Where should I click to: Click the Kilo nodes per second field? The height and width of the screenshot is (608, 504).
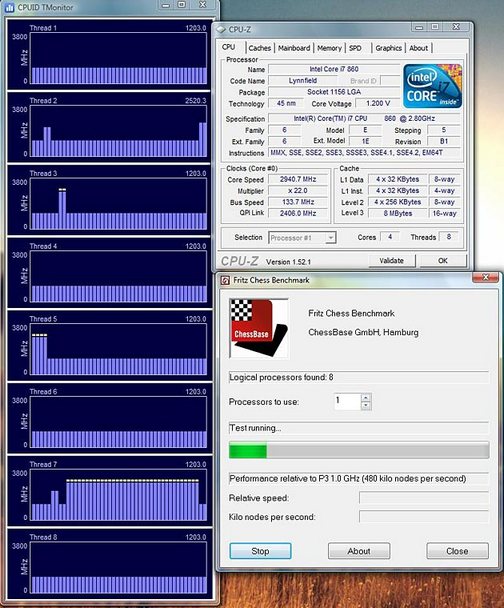(424, 517)
